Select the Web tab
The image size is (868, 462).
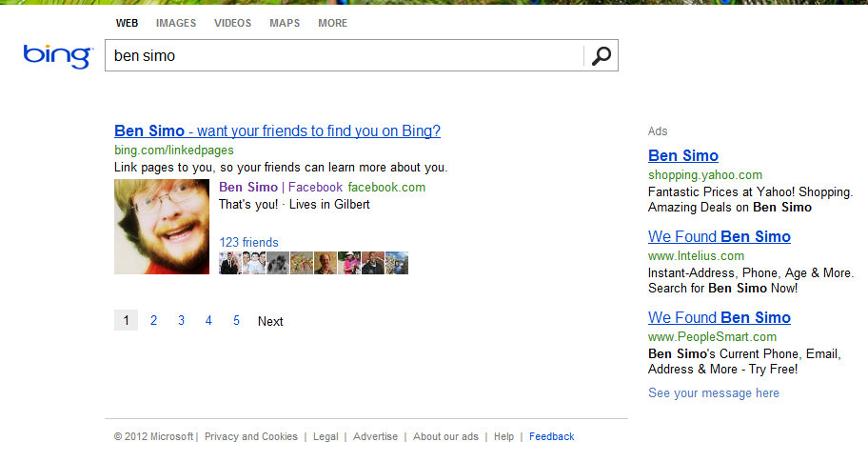coord(127,23)
